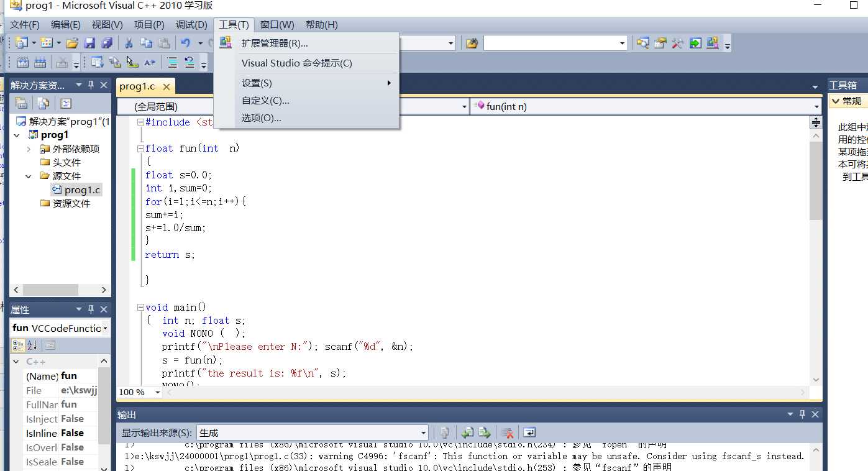The width and height of the screenshot is (868, 471).
Task: Uncomment the selected lines icon
Action: coord(190,62)
